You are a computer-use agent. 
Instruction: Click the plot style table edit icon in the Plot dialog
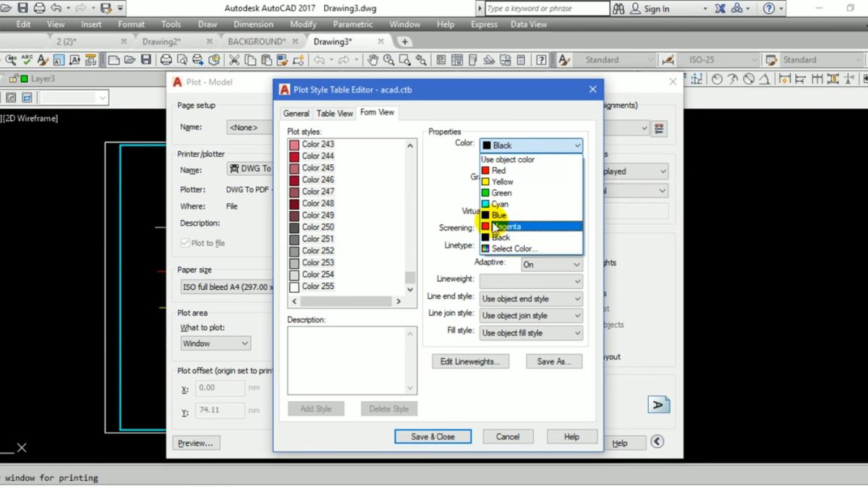[659, 129]
